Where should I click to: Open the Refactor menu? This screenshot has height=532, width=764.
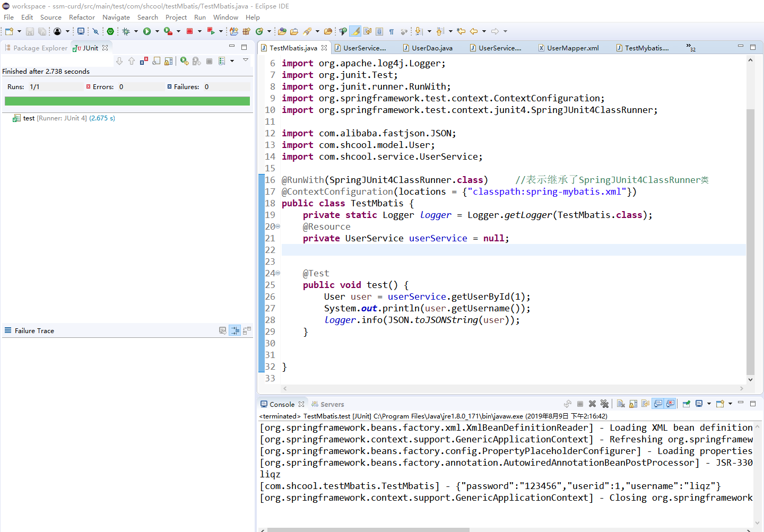point(82,18)
